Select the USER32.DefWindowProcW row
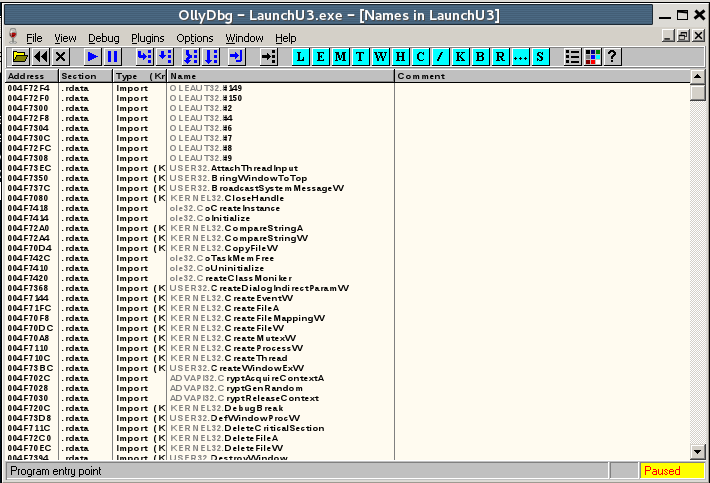The image size is (710, 483). pyautogui.click(x=348, y=418)
